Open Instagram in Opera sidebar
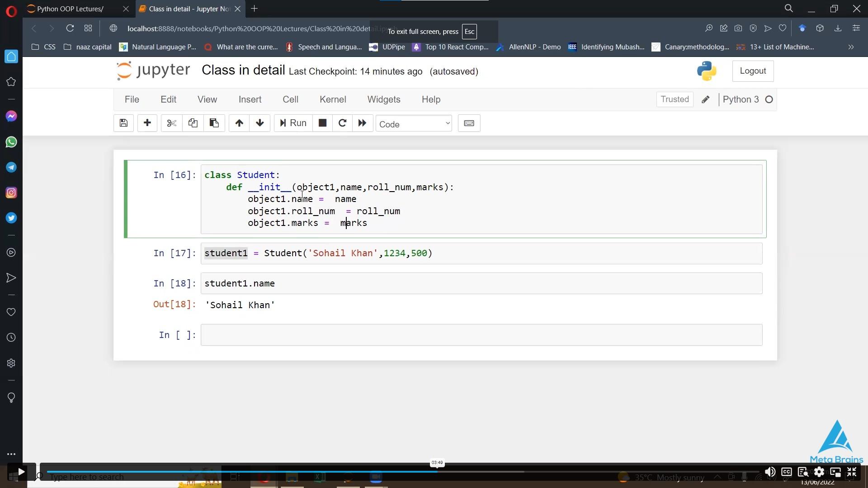Screen dimensions: 868x488 (11, 193)
